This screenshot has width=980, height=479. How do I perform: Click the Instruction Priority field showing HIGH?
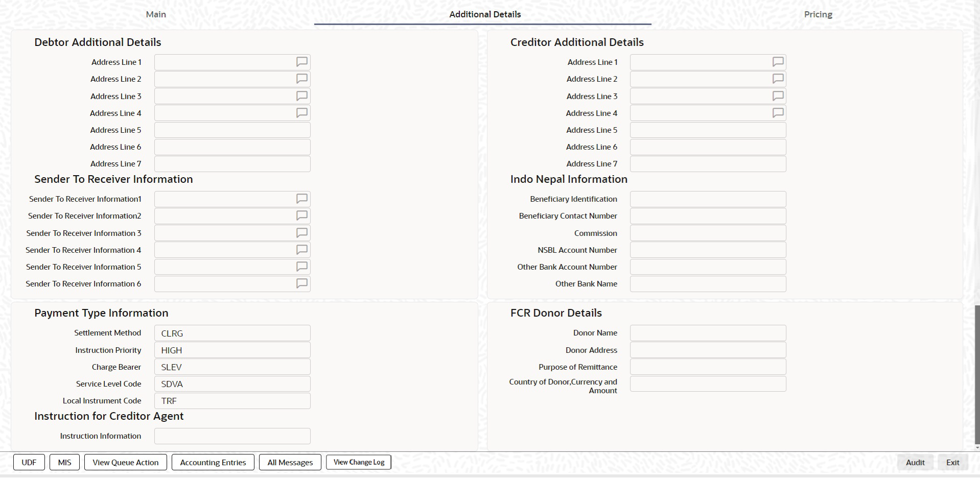click(232, 350)
